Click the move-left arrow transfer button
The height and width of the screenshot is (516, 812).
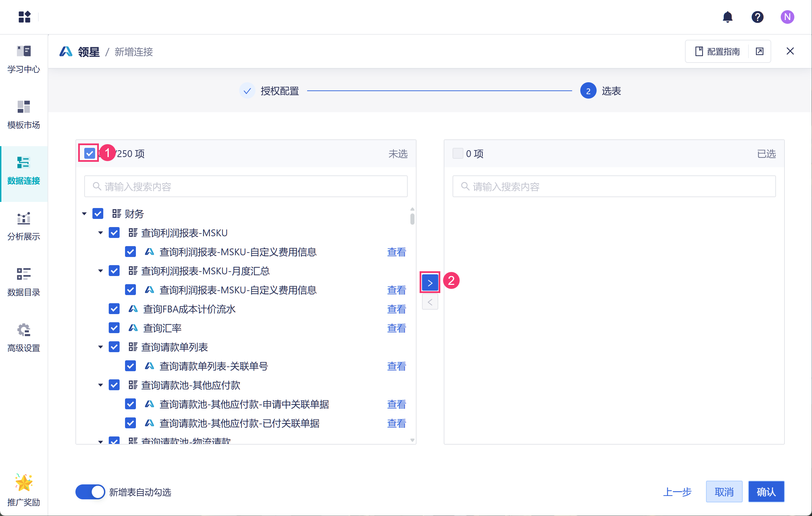coord(430,302)
